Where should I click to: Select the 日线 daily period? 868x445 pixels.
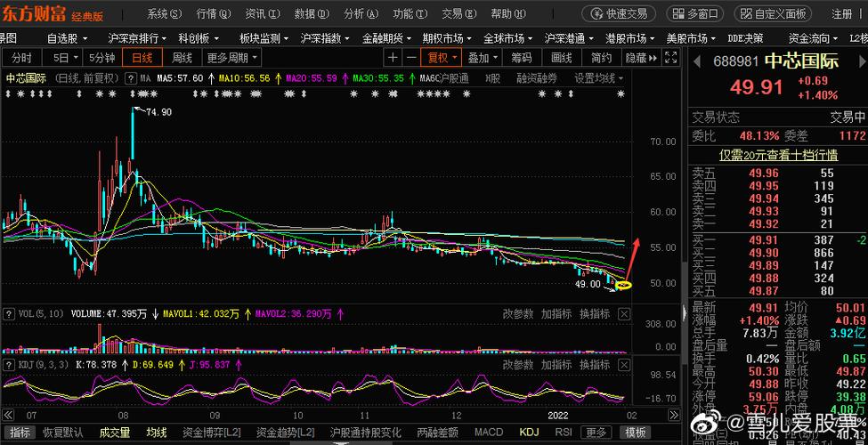[x=142, y=57]
